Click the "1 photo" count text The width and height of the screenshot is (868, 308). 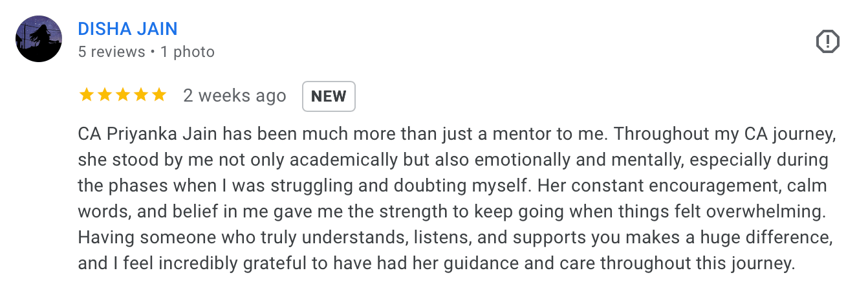(188, 52)
